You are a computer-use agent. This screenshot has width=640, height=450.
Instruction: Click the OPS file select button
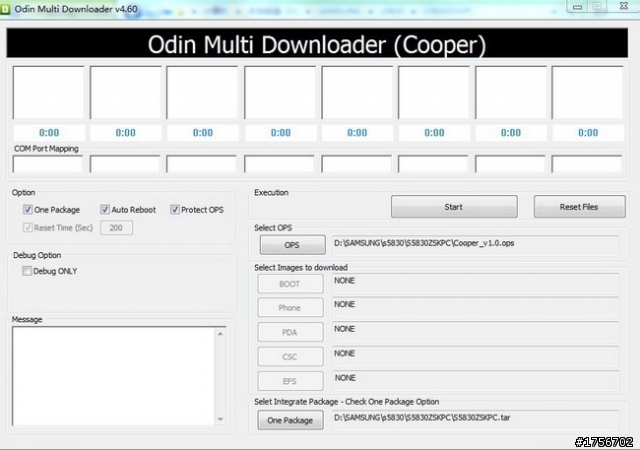[292, 245]
